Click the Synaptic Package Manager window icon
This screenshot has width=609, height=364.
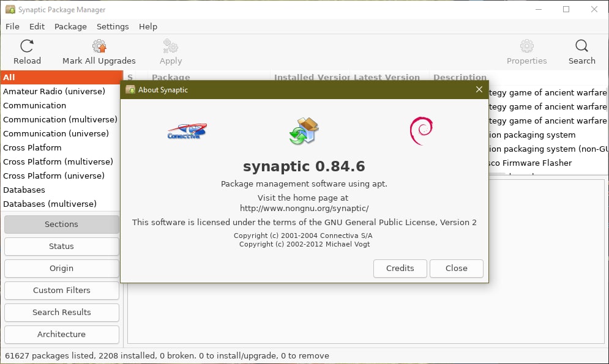point(10,9)
